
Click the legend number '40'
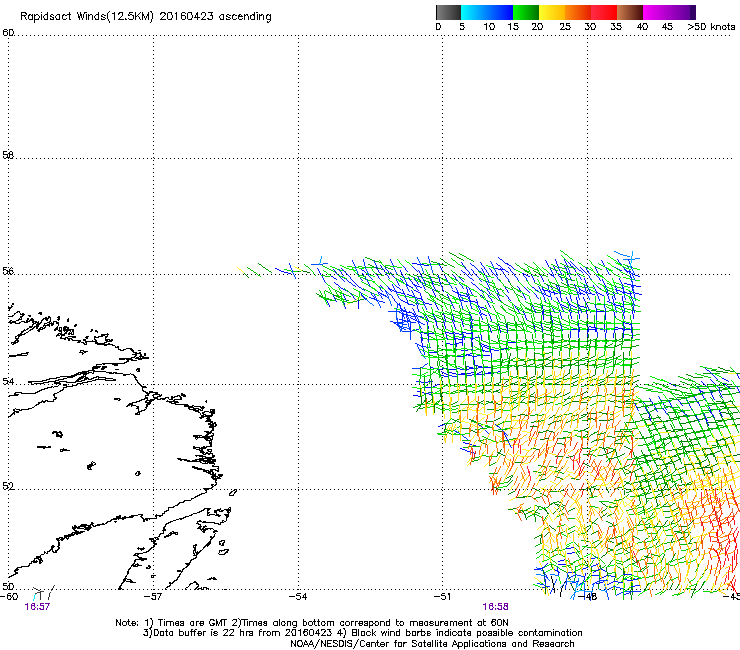(x=642, y=27)
